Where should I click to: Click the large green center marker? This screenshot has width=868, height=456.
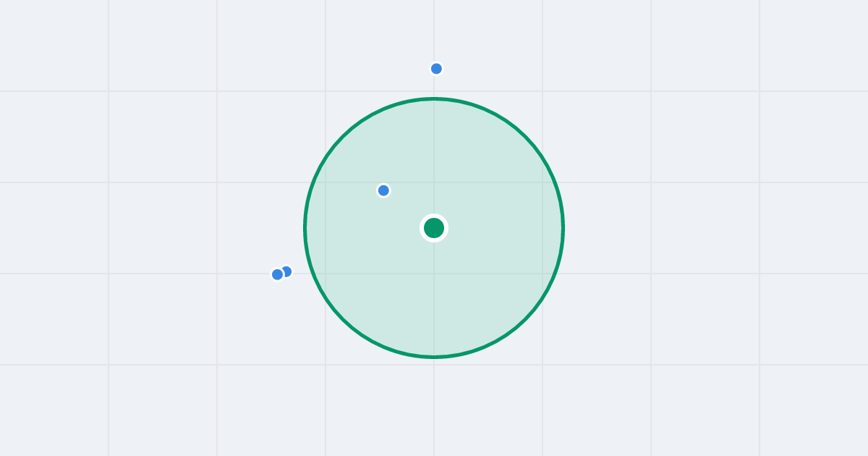coord(434,228)
